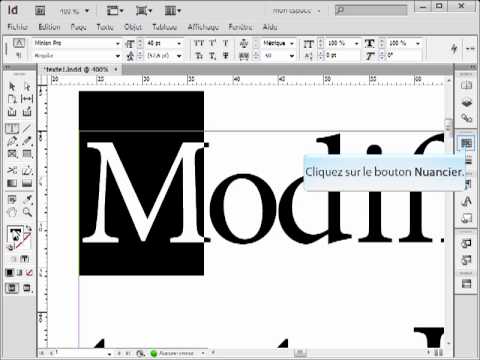Select the Gradient Feather tool
The image size is (480, 360).
[27, 183]
